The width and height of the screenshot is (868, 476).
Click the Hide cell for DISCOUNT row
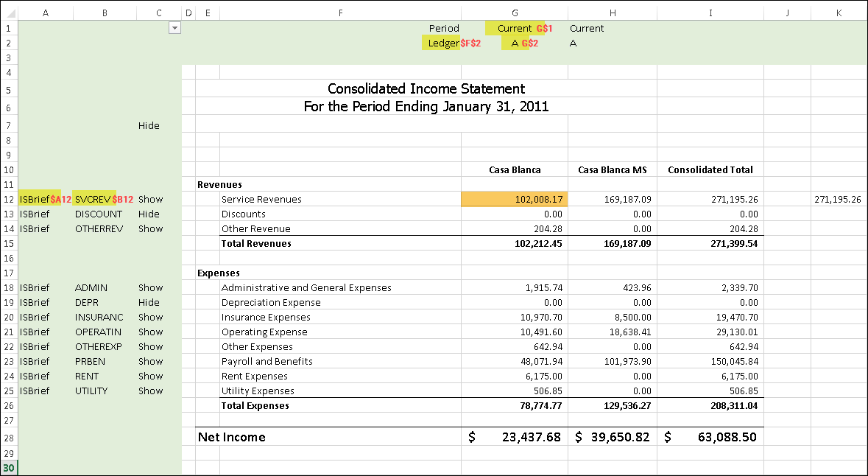click(149, 214)
